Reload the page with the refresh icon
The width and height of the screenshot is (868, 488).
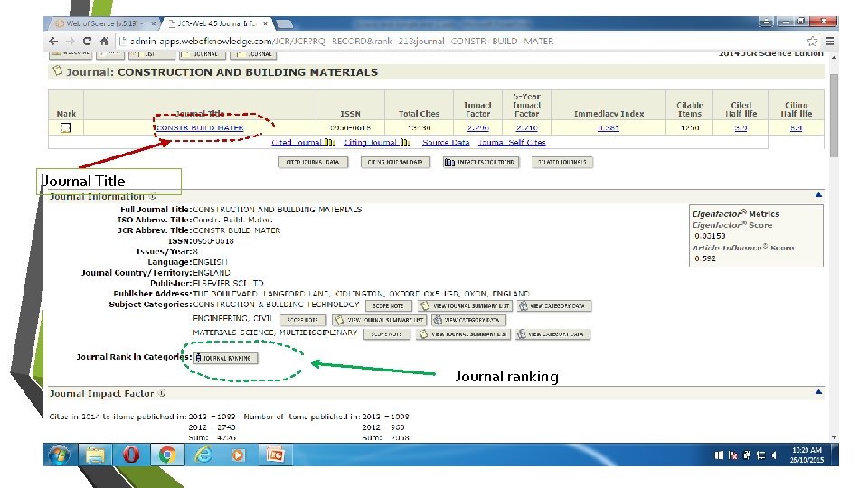[87, 41]
